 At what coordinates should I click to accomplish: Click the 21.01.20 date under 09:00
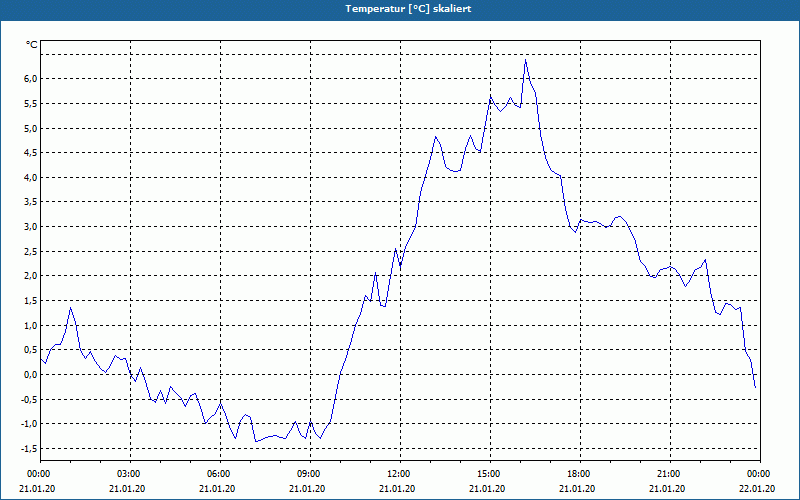click(x=307, y=489)
